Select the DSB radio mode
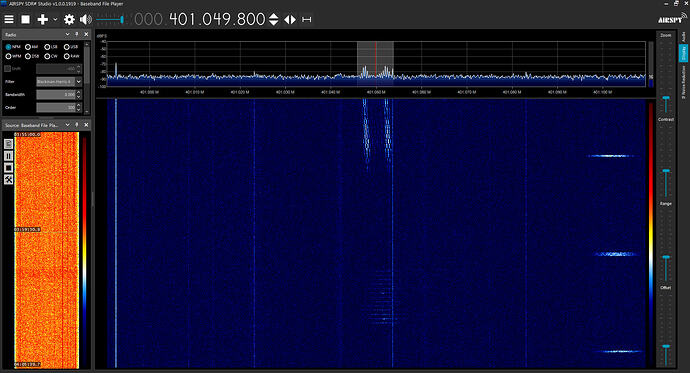Viewport: 690px width, 373px height. 32,56
